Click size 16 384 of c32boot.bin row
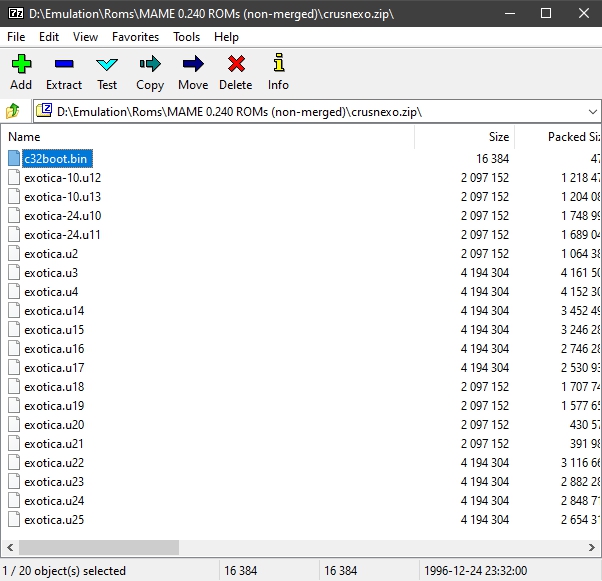Image resolution: width=602 pixels, height=581 pixels. click(x=493, y=159)
